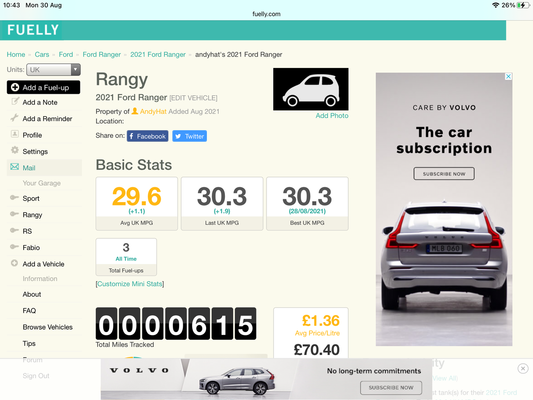Open Add a Note
533x400 pixels.
(40, 102)
